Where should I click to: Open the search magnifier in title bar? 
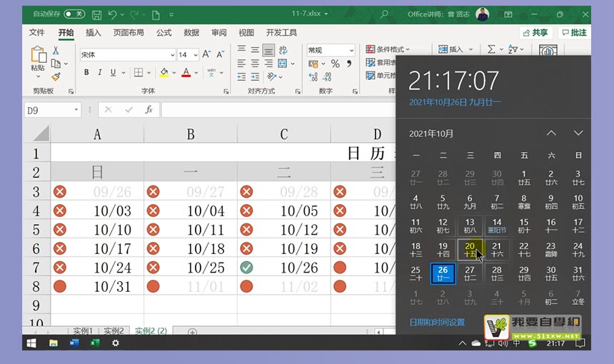click(x=384, y=14)
